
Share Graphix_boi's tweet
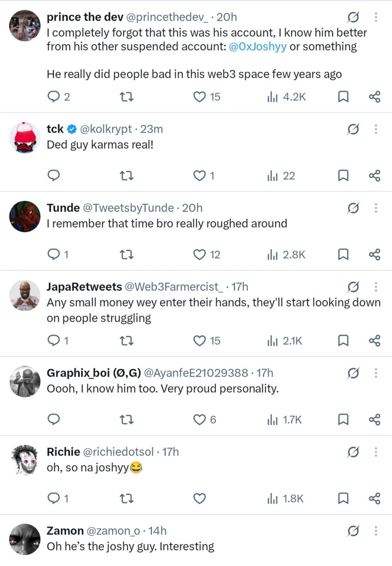[x=375, y=419]
